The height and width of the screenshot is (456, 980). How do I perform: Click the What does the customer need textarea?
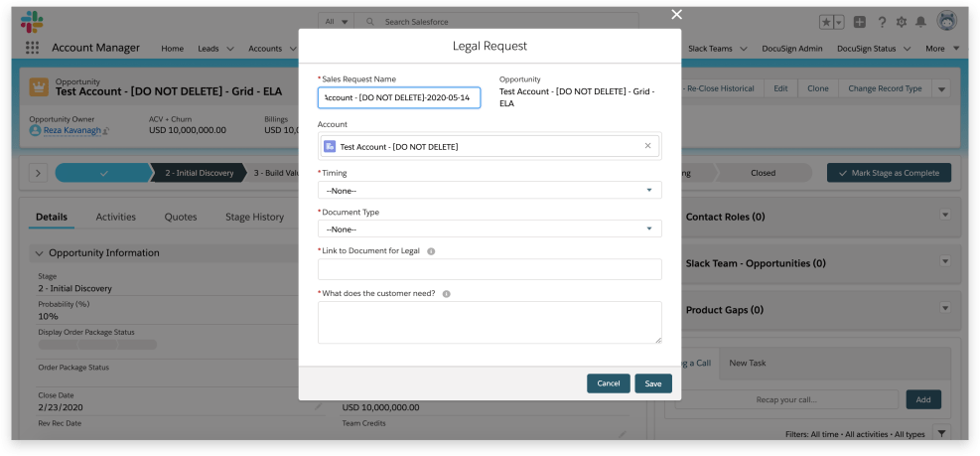click(490, 322)
